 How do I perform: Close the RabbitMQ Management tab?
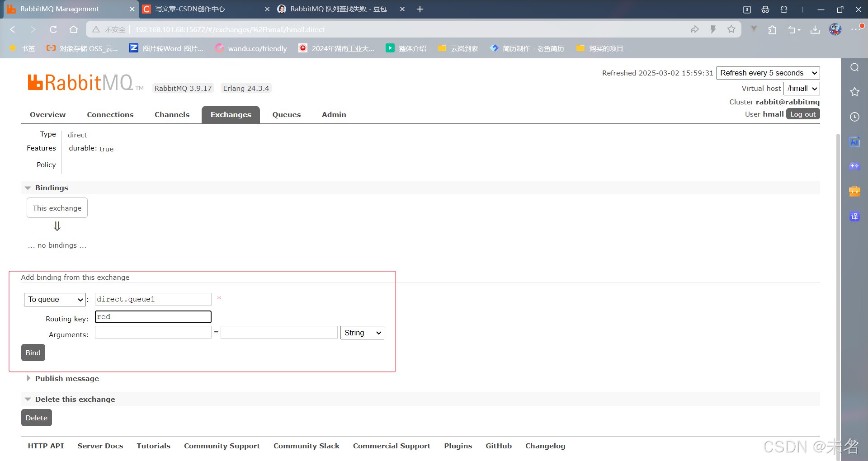pos(132,9)
